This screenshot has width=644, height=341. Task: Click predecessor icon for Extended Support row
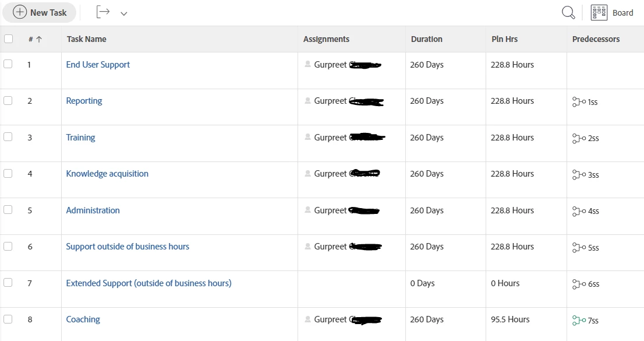pyautogui.click(x=579, y=284)
